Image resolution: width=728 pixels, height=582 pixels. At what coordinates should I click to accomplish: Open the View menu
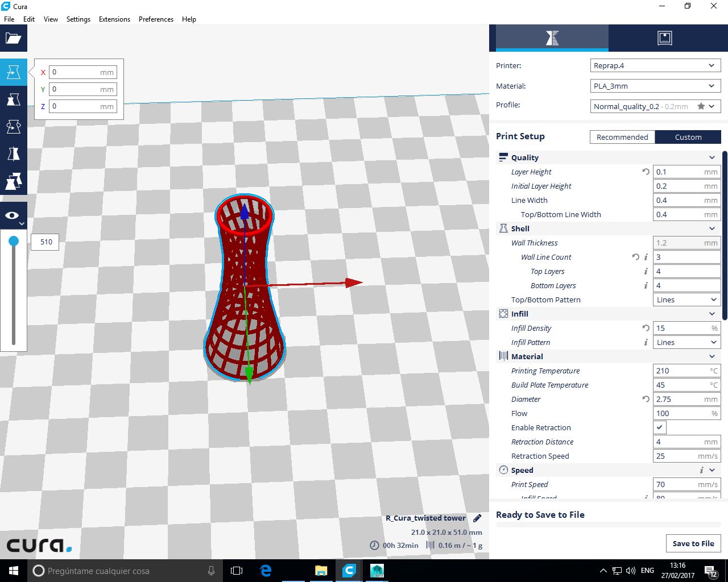[51, 19]
